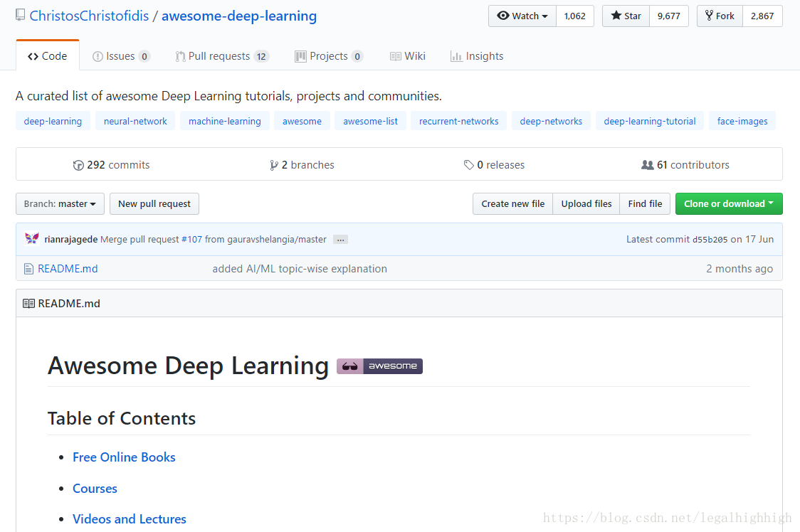The height and width of the screenshot is (532, 800).
Task: Click the repository book icon beside ChristosChristofidis
Action: click(x=21, y=16)
